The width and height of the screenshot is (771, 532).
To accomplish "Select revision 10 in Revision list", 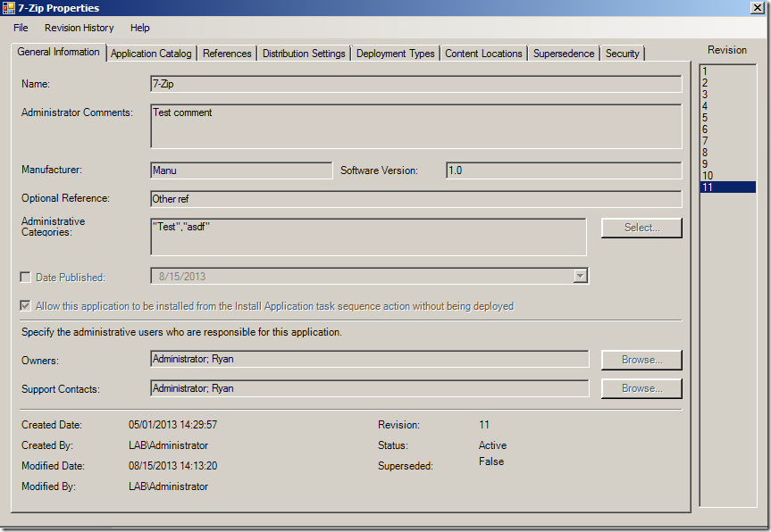I will coord(728,175).
